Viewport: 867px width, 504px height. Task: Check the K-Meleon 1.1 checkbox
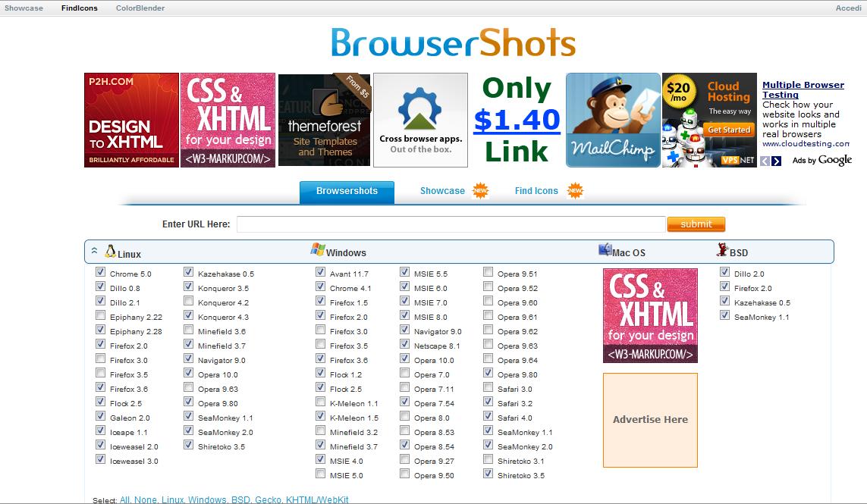(x=320, y=402)
